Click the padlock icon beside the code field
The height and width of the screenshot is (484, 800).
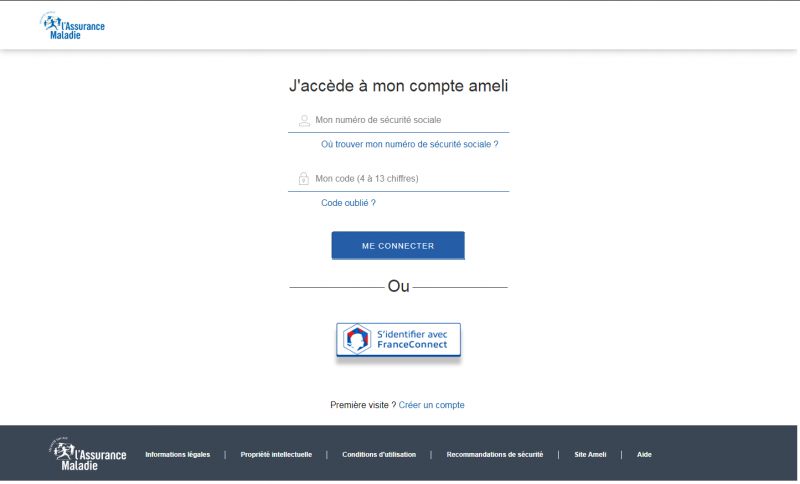304,179
